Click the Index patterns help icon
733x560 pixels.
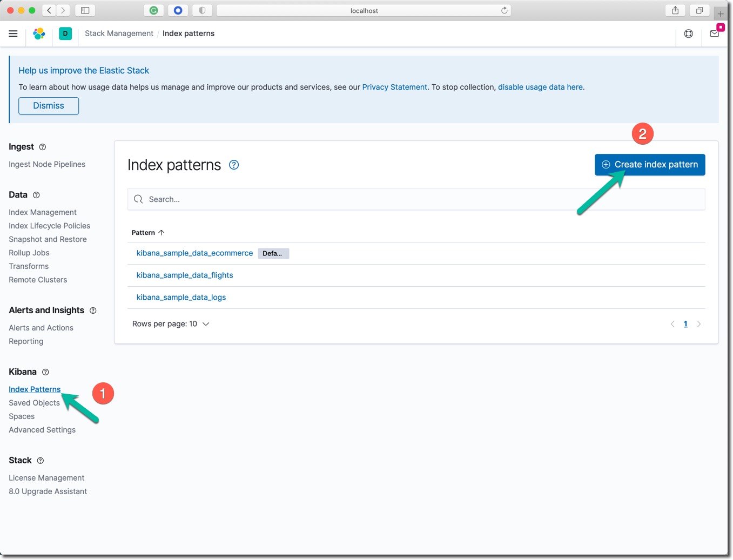click(x=234, y=165)
